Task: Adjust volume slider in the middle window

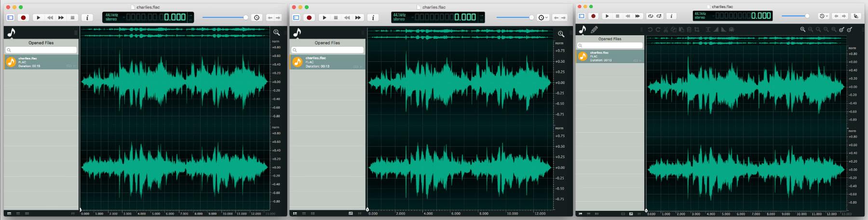Action: click(x=515, y=17)
